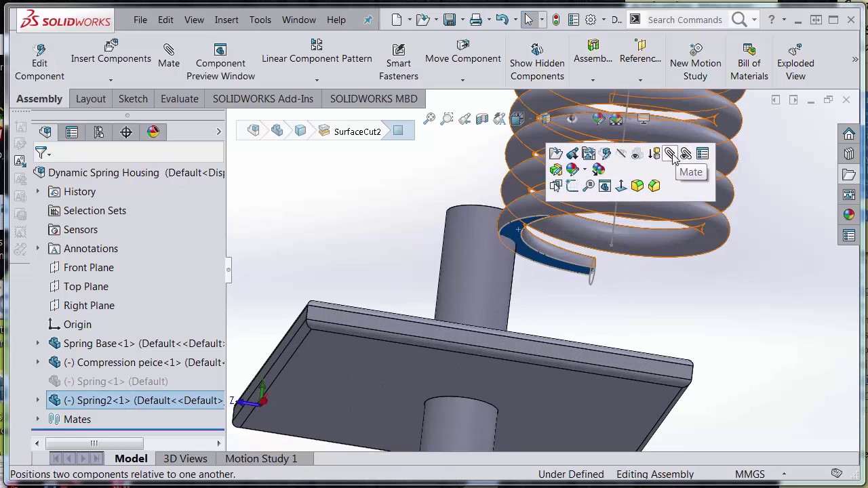Open the Tools menu
Image resolution: width=868 pixels, height=488 pixels.
point(260,20)
